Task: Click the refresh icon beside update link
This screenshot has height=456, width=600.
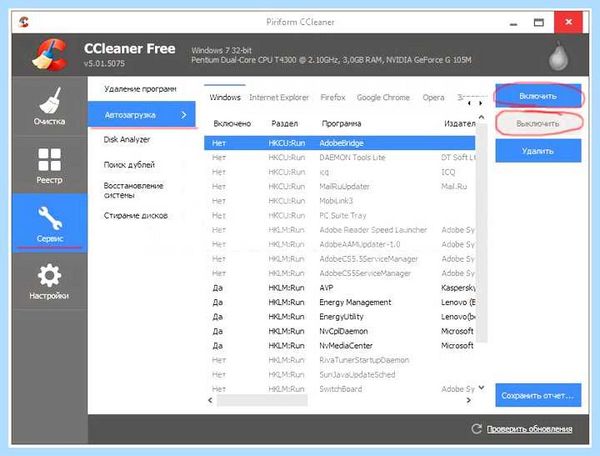Action: coord(476,428)
